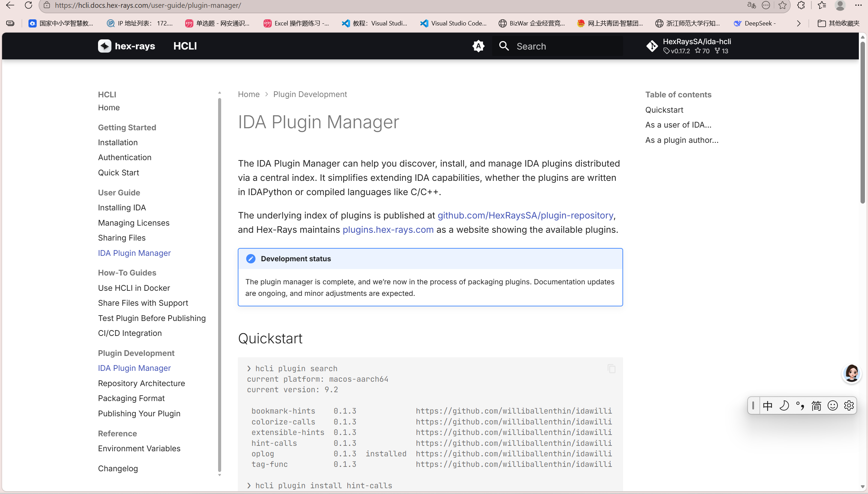
Task: Open Packaging Format in sidebar
Action: point(131,398)
